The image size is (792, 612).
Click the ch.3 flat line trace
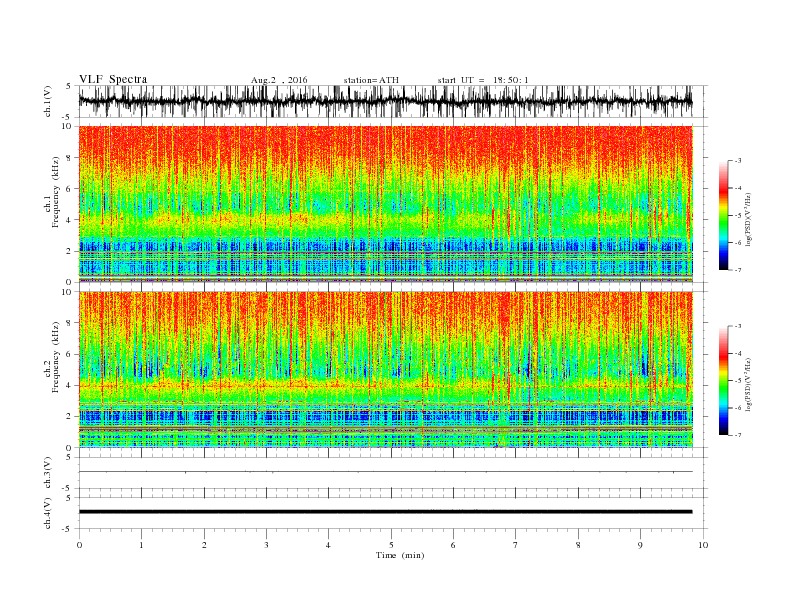(386, 472)
